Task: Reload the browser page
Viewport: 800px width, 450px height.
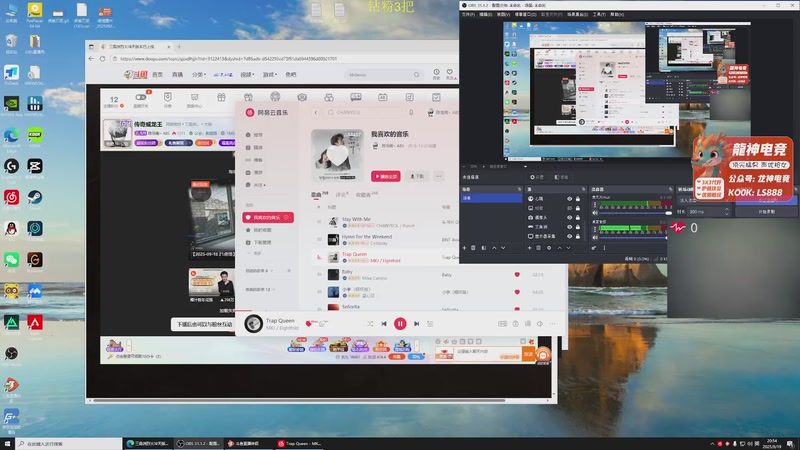Action: click(102, 59)
